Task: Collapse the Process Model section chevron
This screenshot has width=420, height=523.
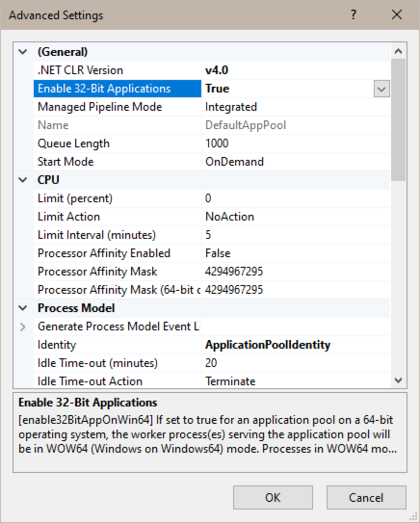Action: 23,308
